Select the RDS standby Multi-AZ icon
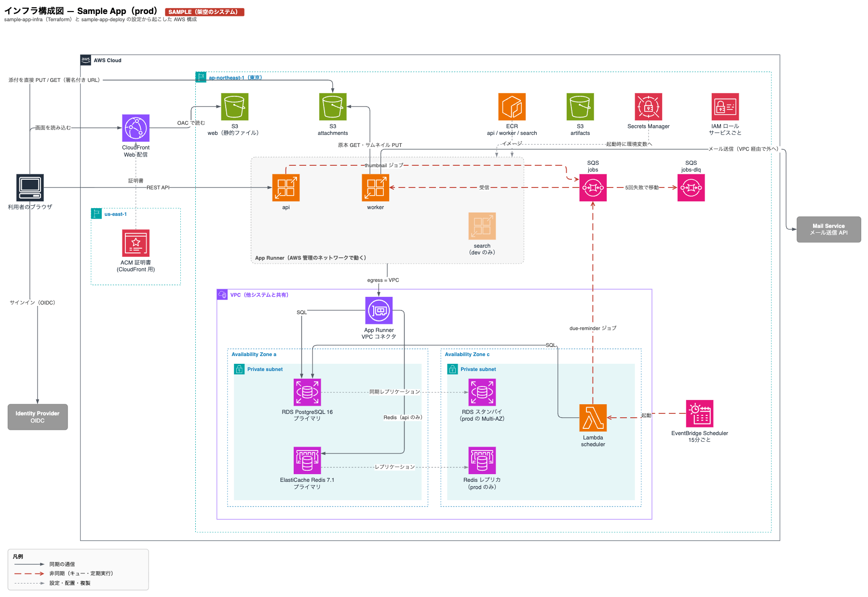Viewport: 868px width, 597px height. (x=482, y=392)
